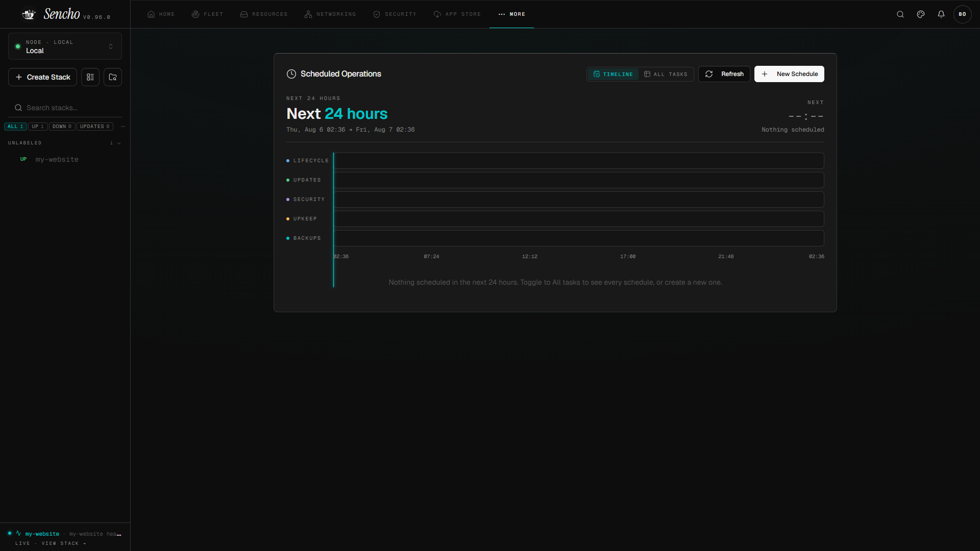Click the activity pulse icon in the status bar
The height and width of the screenshot is (551, 980).
(18, 533)
